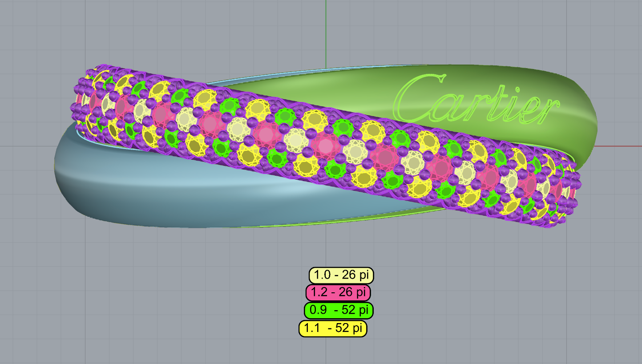Select the yellow 1.1 - 52 pi label
This screenshot has width=642, height=364.
click(333, 329)
